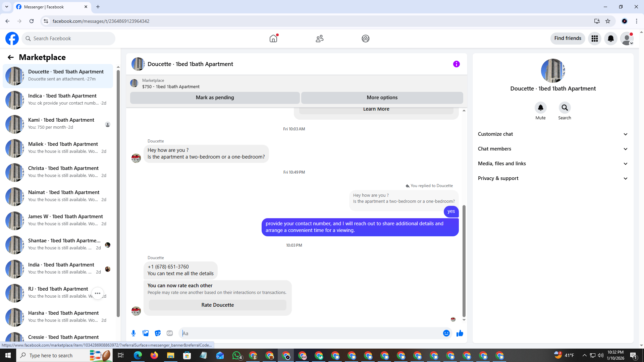This screenshot has height=362, width=644.
Task: Expand Media, files and links
Action: [x=553, y=164]
